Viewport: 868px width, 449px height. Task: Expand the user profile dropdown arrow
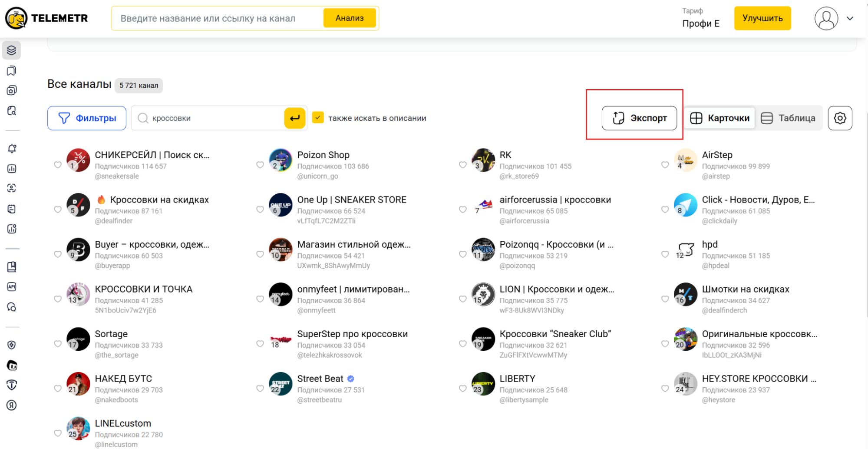850,18
